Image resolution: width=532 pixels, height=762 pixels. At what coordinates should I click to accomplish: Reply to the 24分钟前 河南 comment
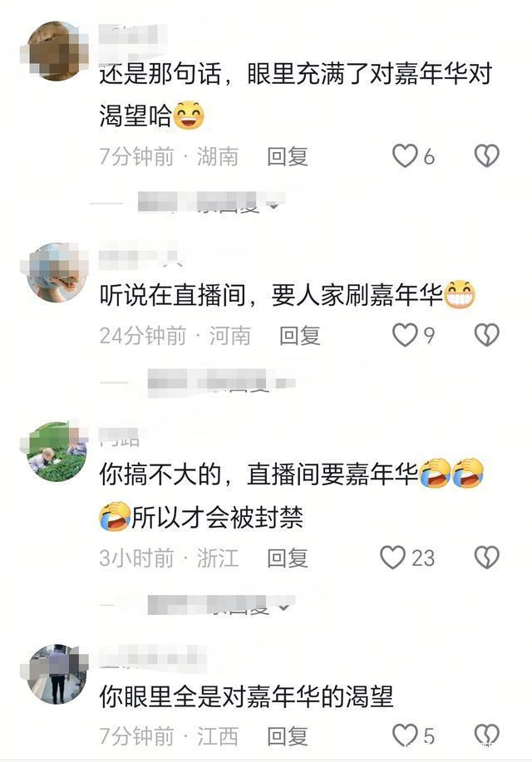(299, 336)
